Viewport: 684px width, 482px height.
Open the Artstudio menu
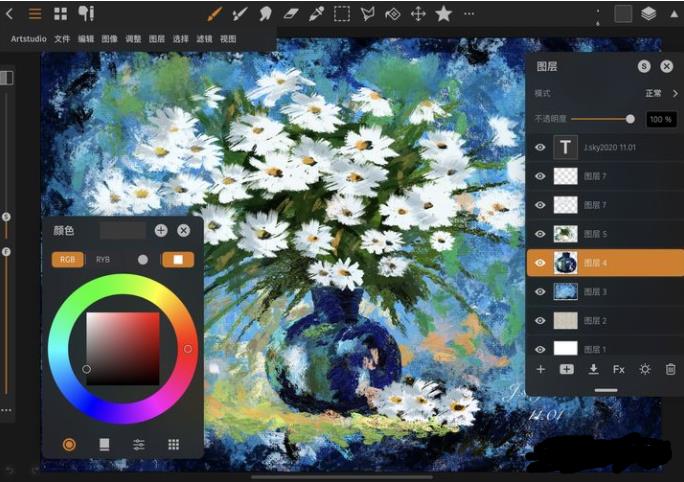click(28, 39)
